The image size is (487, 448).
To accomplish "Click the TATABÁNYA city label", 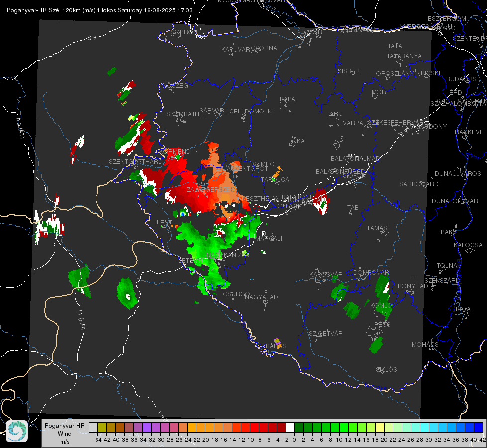I will coord(404,56).
